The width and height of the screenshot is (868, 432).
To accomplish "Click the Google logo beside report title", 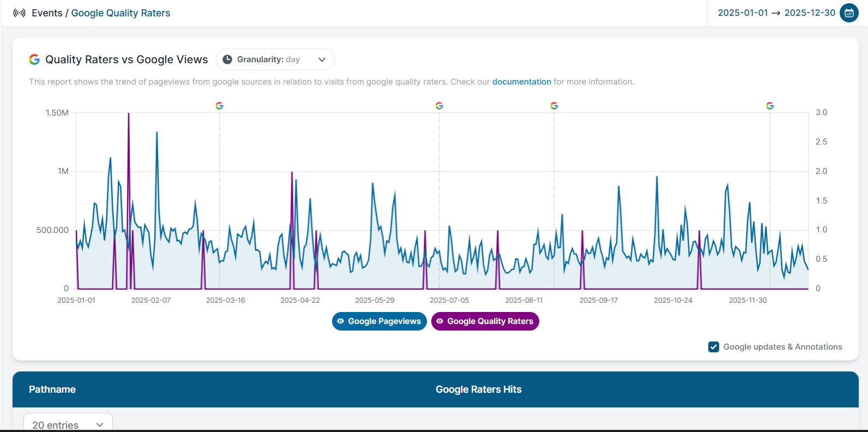I will [34, 59].
